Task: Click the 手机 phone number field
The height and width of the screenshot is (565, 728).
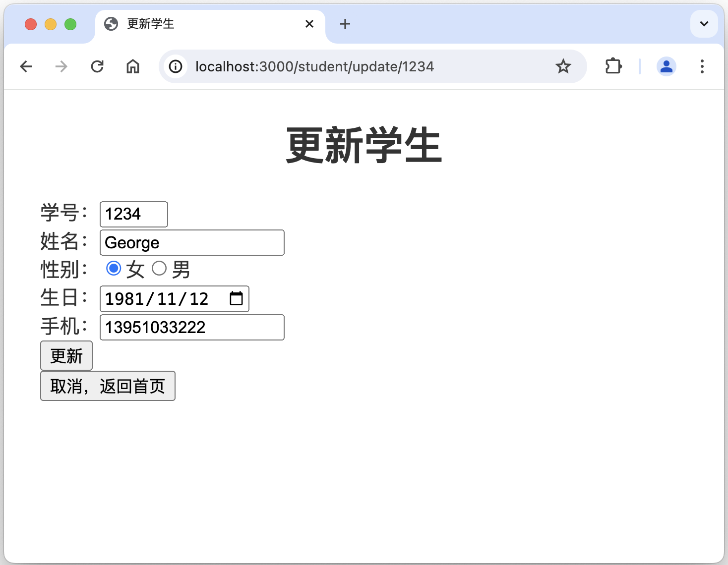Action: pos(192,328)
